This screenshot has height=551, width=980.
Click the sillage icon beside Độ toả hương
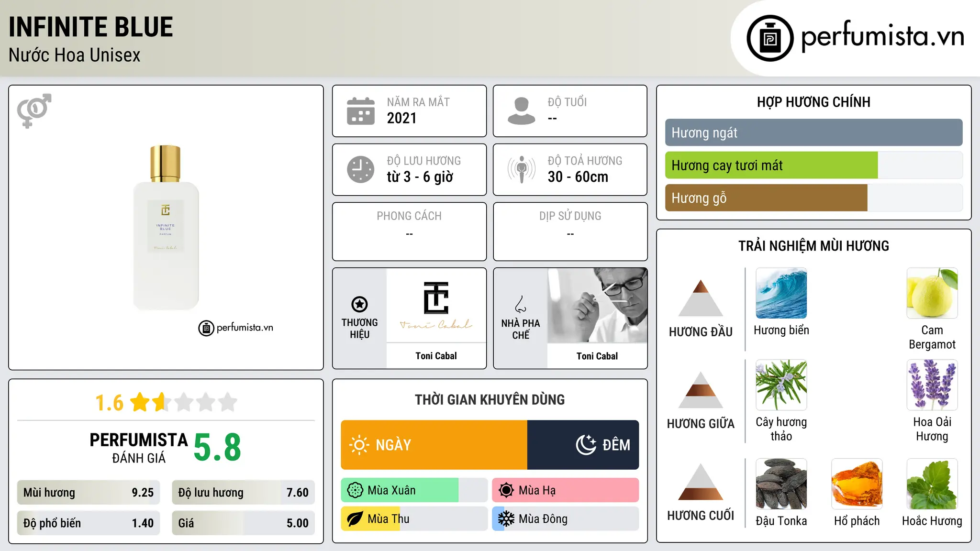coord(522,169)
